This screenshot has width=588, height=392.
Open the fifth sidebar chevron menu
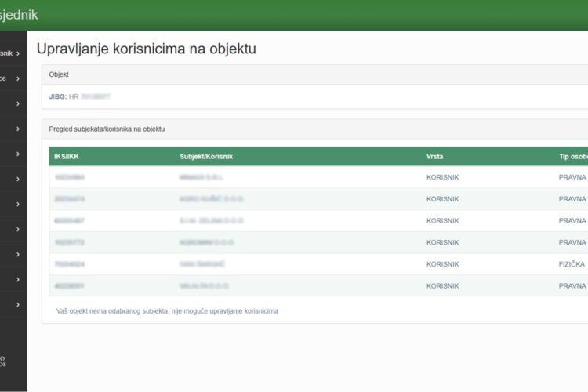pyautogui.click(x=17, y=154)
